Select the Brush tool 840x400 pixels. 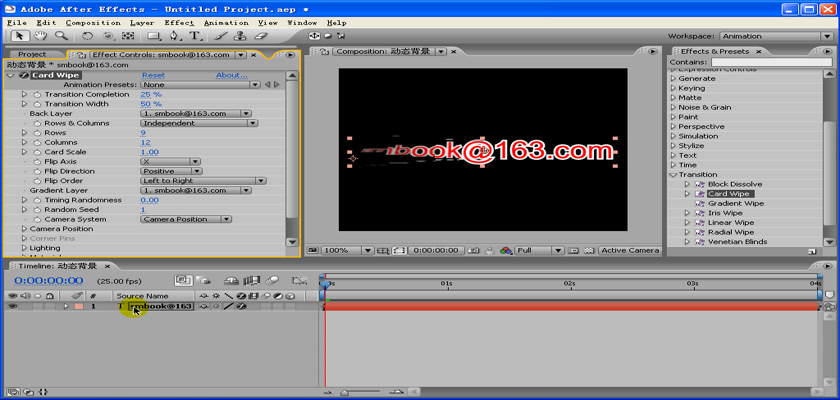(x=220, y=36)
